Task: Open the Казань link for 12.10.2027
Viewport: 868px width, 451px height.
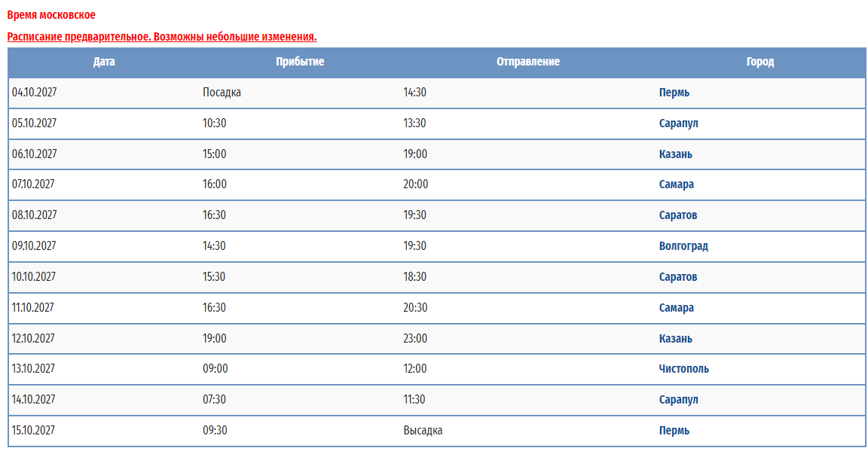Action: coord(675,339)
